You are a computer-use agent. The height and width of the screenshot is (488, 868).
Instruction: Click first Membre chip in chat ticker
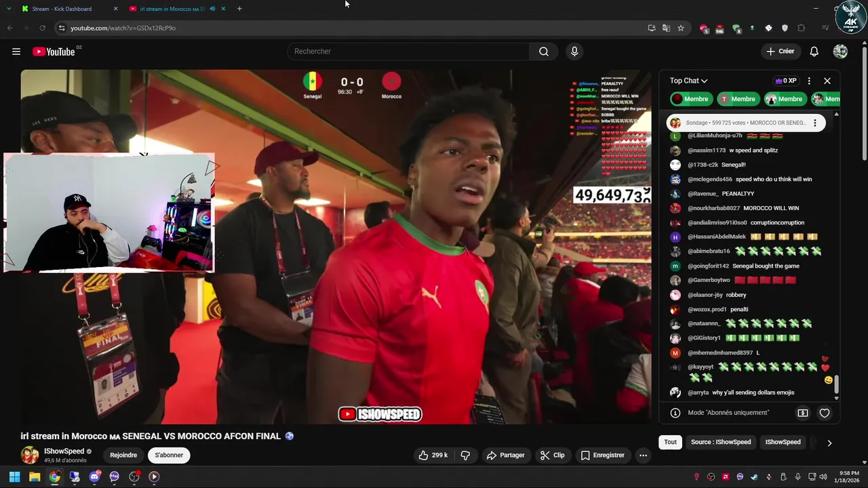point(690,99)
